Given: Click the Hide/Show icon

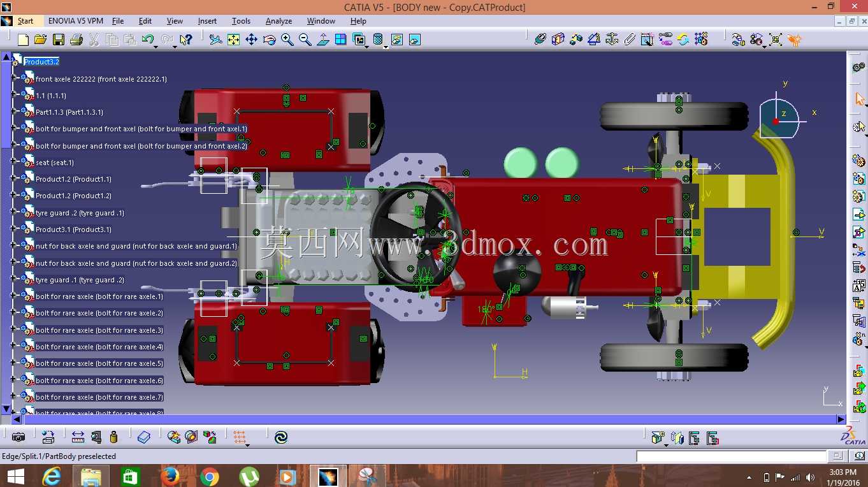Looking at the screenshot, I should 396,40.
